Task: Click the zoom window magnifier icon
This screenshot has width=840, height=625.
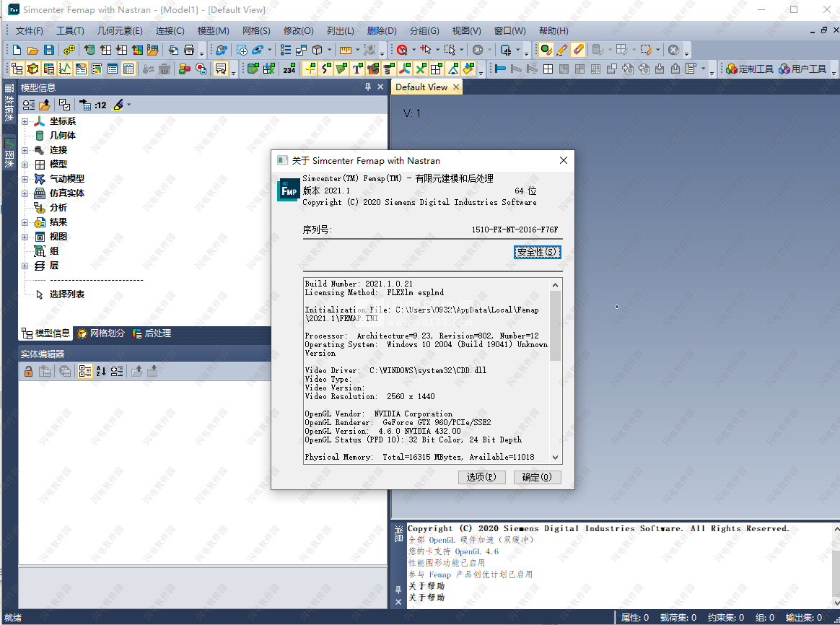Action: click(x=242, y=50)
